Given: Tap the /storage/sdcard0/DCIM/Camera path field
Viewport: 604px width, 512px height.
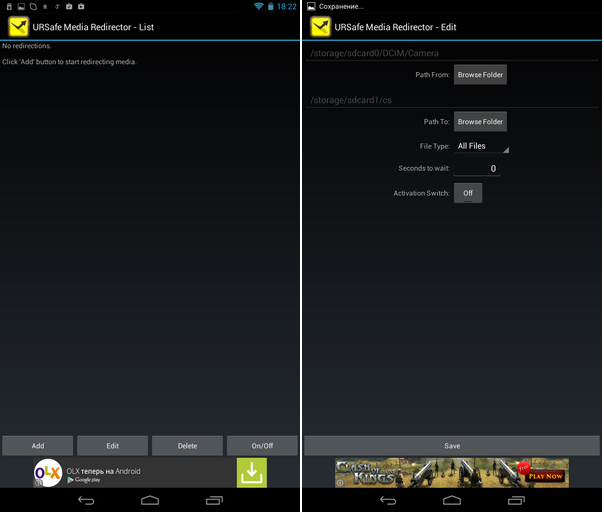Looking at the screenshot, I should [x=452, y=53].
